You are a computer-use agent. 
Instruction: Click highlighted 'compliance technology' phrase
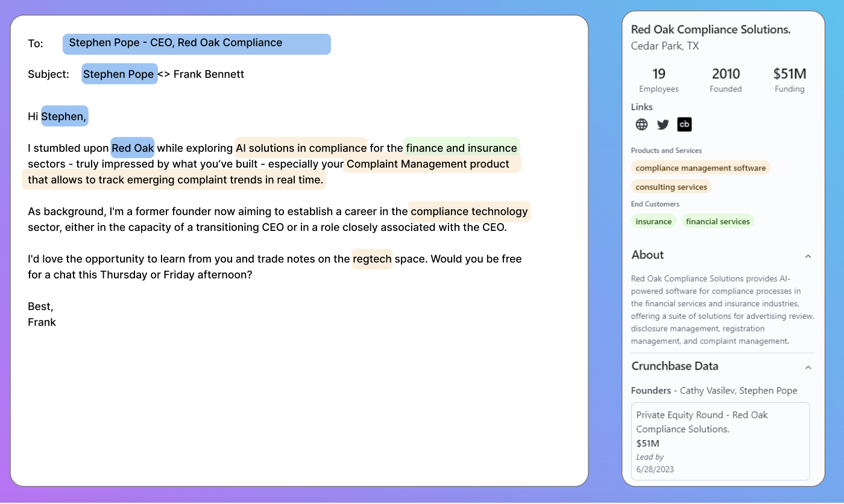pyautogui.click(x=469, y=212)
